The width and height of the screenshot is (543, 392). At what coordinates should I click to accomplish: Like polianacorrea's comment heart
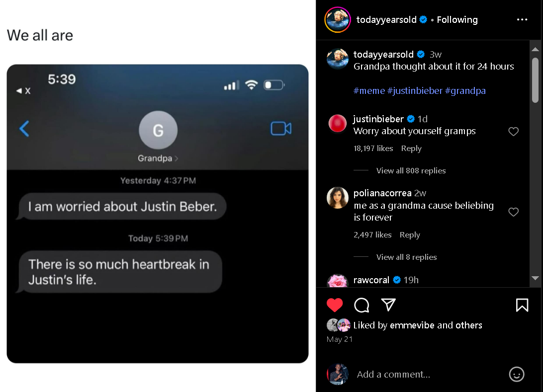point(513,212)
